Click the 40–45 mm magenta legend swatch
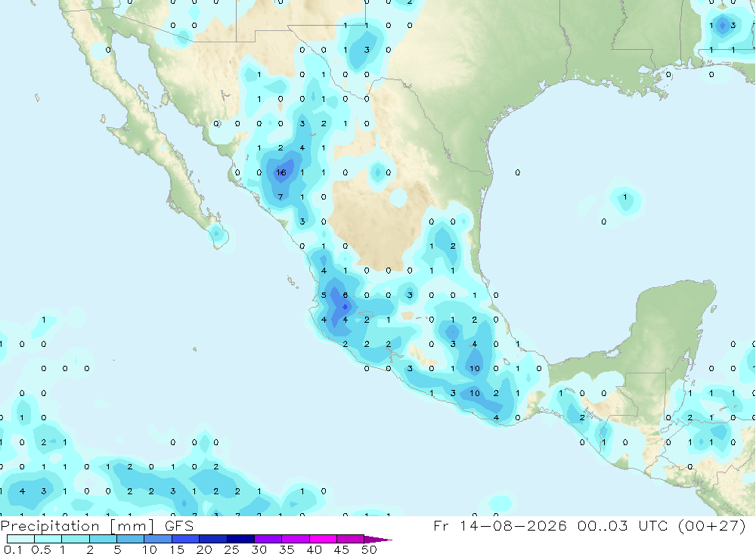756x554 pixels. click(323, 539)
